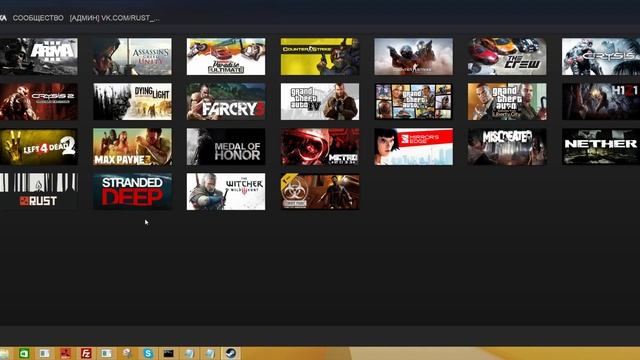
Task: Select the Nether game tile
Action: (x=601, y=147)
